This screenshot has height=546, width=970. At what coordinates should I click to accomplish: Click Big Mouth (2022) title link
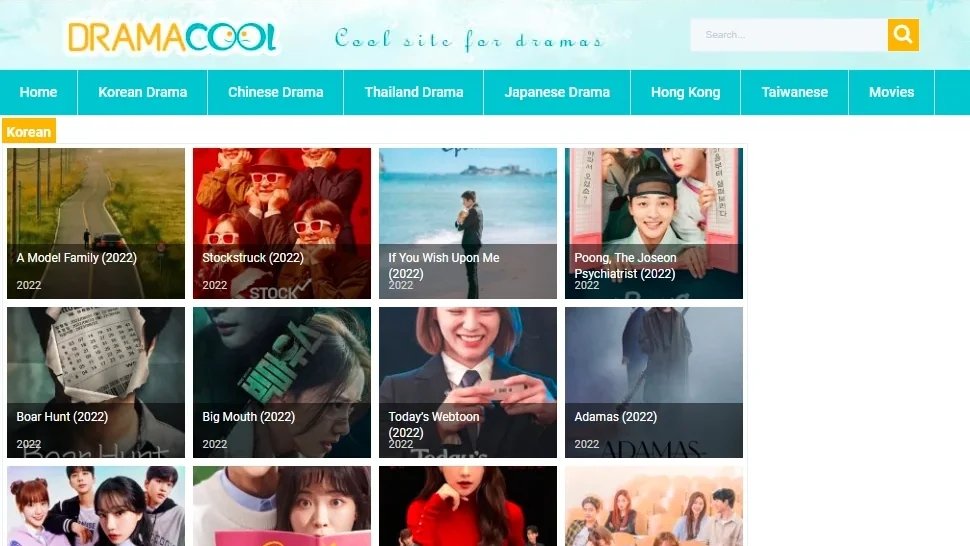click(249, 417)
